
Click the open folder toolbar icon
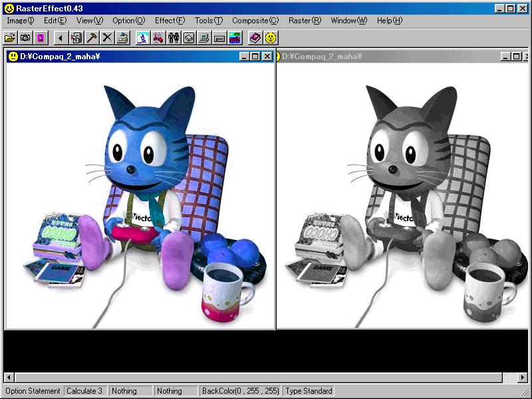(x=10, y=38)
